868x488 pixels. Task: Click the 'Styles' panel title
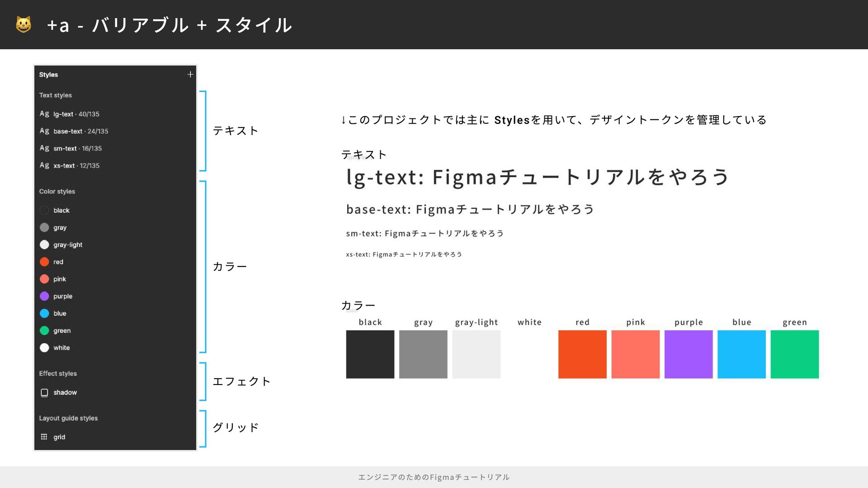pyautogui.click(x=48, y=75)
